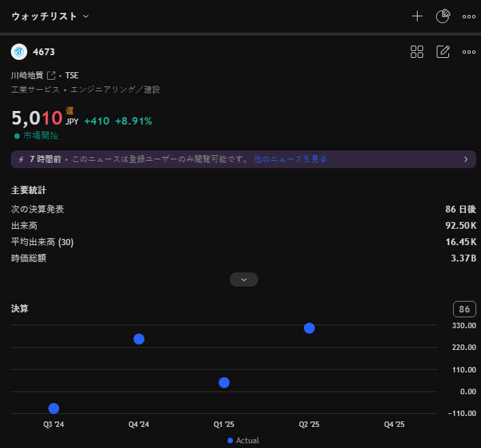
Task: Open watchlist three-dot menu at top
Action: tap(469, 16)
